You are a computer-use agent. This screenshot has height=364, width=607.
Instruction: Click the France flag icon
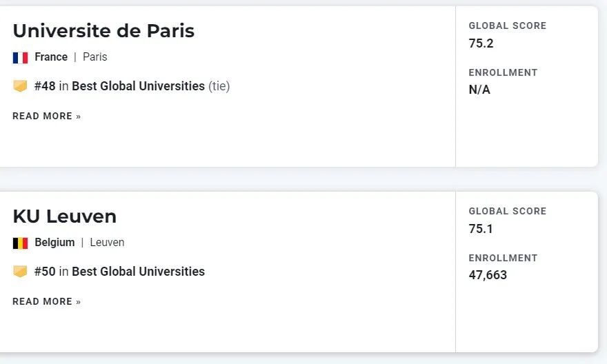point(20,57)
